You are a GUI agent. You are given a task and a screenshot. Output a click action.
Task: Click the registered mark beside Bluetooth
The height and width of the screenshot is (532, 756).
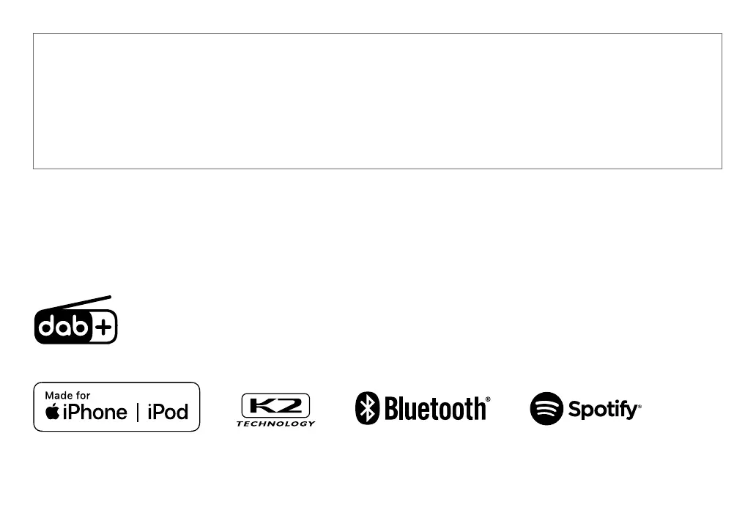[x=488, y=399]
